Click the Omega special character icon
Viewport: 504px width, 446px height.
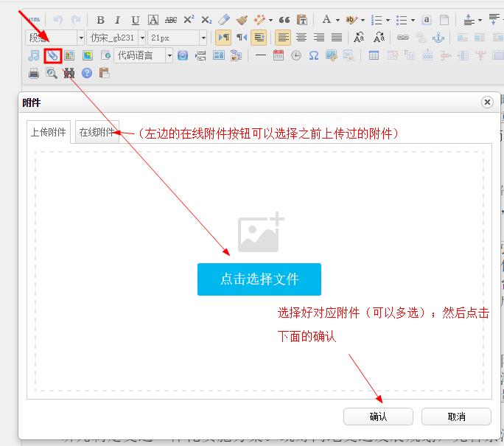pos(313,55)
